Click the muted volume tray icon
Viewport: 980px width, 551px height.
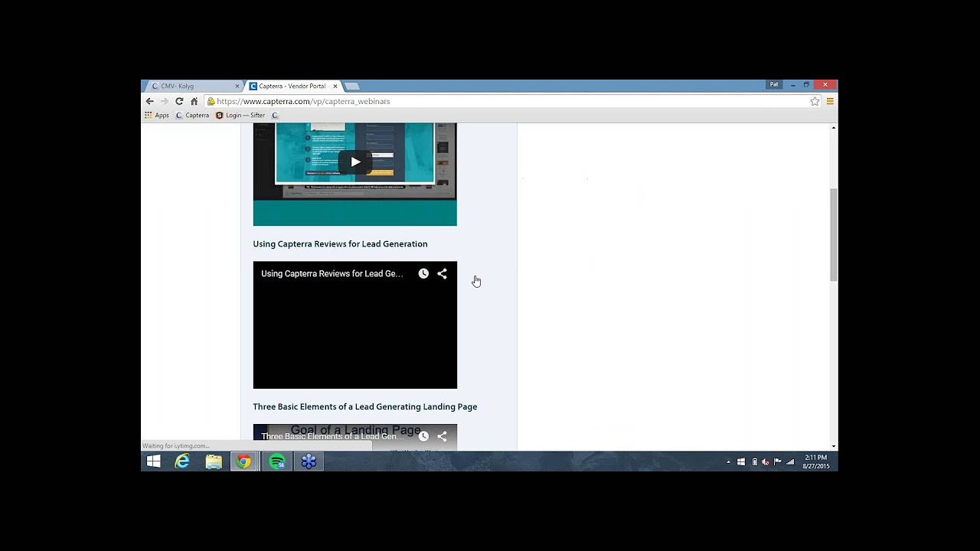(x=766, y=462)
